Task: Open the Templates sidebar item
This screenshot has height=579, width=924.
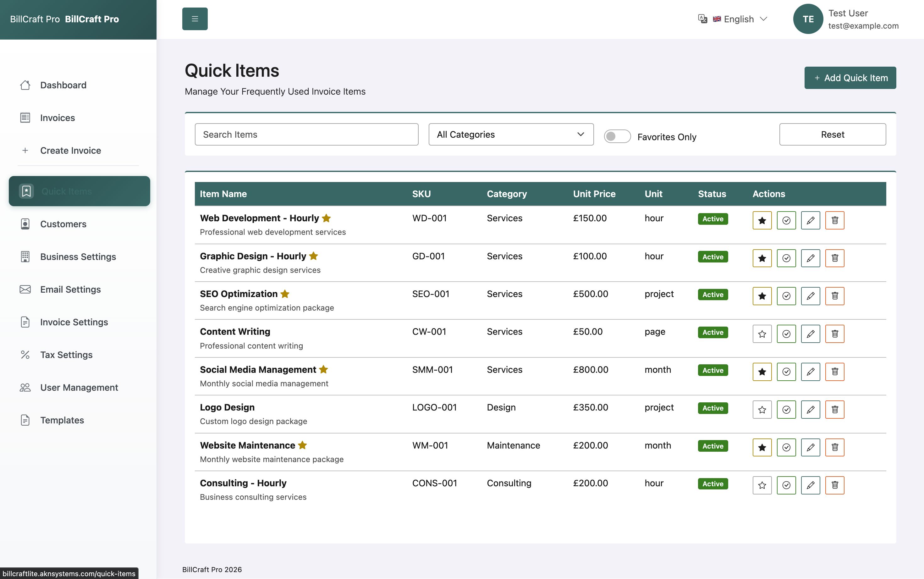Action: tap(62, 420)
